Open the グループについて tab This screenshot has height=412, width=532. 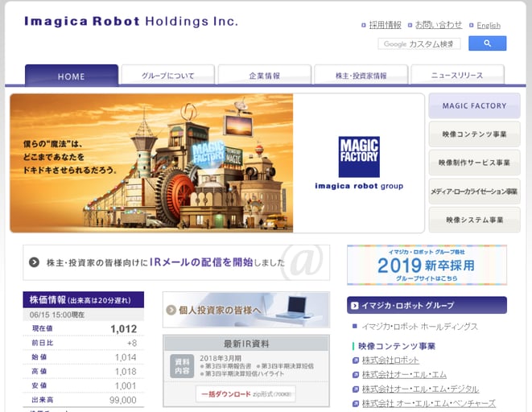coord(168,75)
